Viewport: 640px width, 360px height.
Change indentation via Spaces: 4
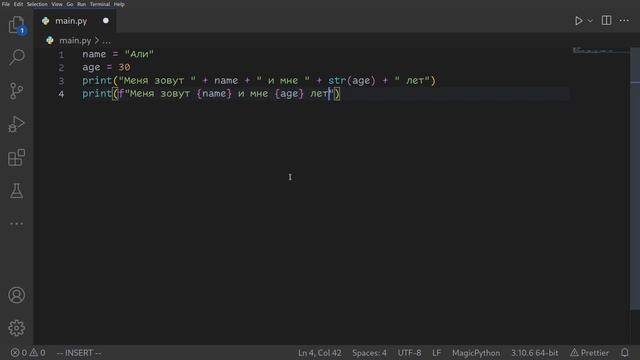point(369,353)
